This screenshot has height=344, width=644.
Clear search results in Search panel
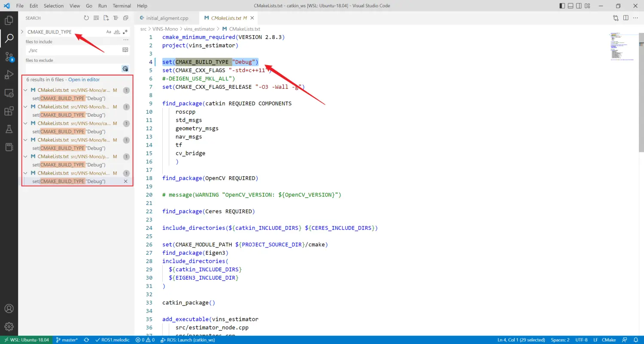(x=96, y=18)
